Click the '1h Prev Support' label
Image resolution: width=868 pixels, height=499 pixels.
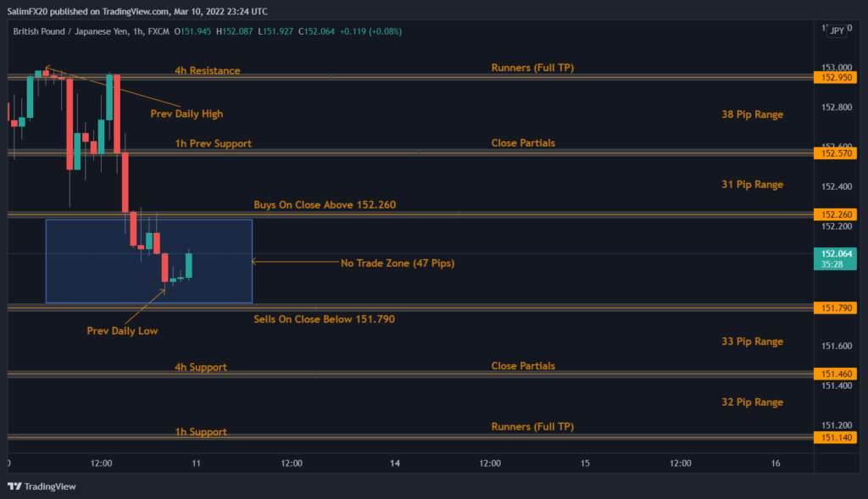coord(213,144)
